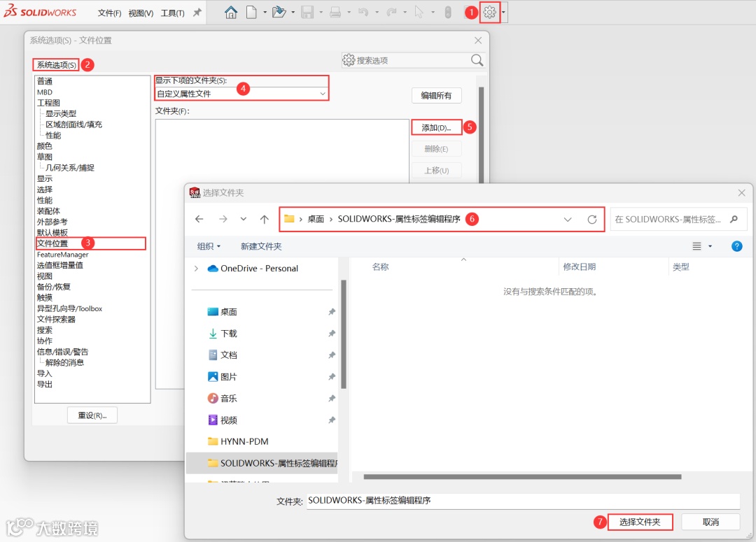Open the view options dropdown arrow
This screenshot has width=756, height=542.
click(x=710, y=246)
